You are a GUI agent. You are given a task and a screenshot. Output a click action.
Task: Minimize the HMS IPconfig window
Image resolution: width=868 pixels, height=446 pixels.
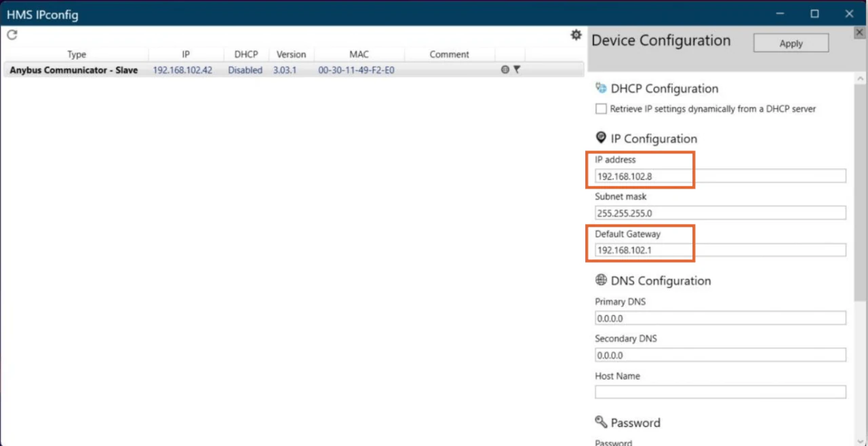coord(781,14)
